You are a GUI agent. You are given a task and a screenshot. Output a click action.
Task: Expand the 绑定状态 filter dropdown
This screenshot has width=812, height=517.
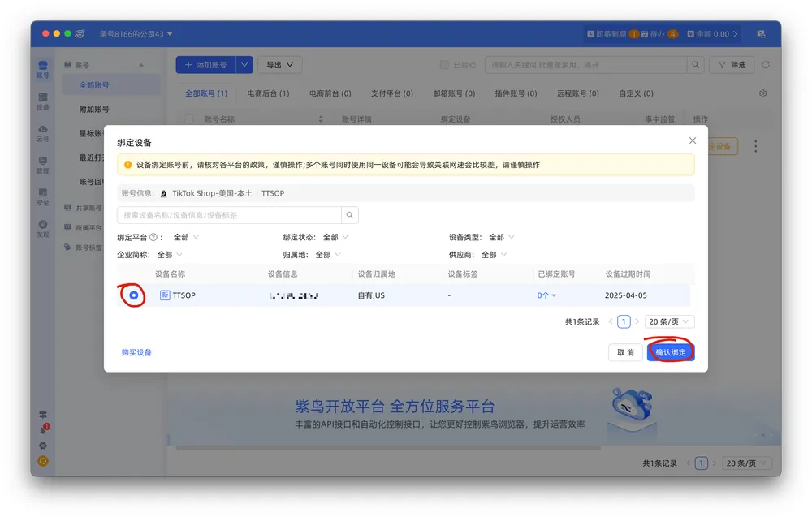335,238
